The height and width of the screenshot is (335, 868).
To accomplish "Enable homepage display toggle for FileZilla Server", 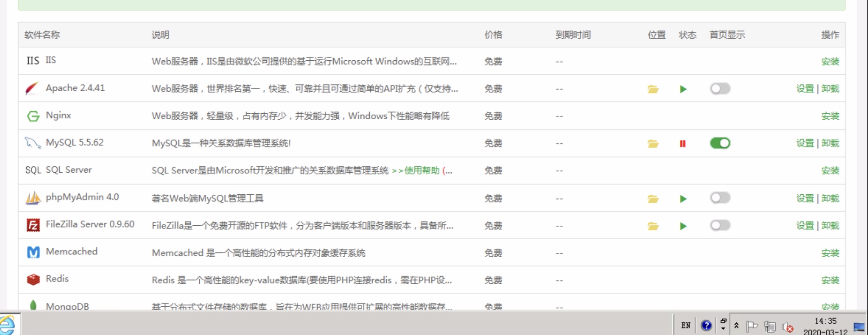I will coord(720,225).
